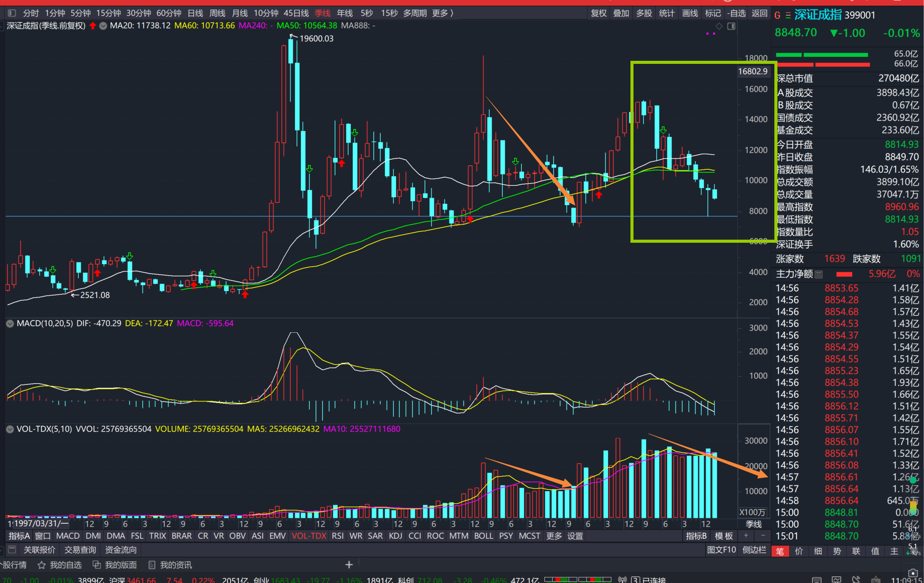Toggle the MACD indicator panel circle button
The width and height of the screenshot is (924, 583).
tap(10, 324)
